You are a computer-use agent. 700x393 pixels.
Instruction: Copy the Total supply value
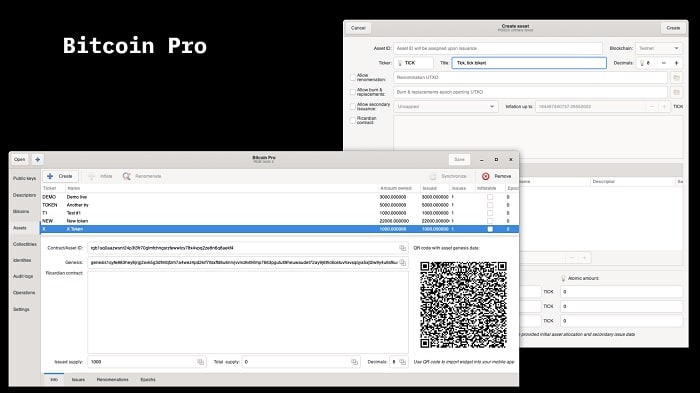coord(354,362)
